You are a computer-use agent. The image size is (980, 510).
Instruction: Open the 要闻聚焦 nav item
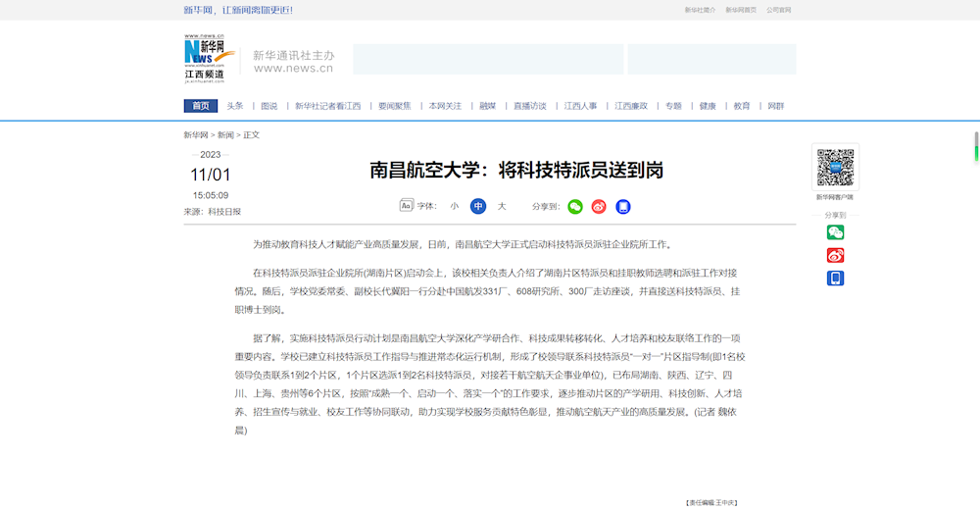coord(395,106)
